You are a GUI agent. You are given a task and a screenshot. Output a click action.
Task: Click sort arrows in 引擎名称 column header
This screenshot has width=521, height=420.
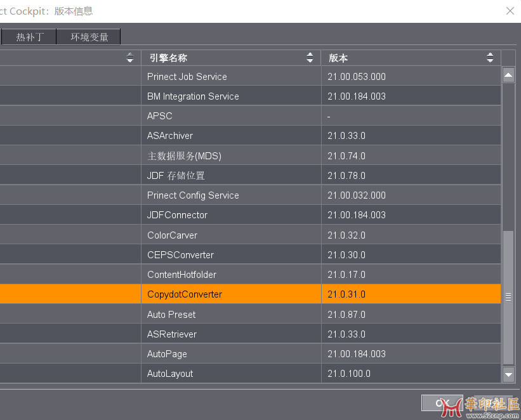pyautogui.click(x=310, y=58)
